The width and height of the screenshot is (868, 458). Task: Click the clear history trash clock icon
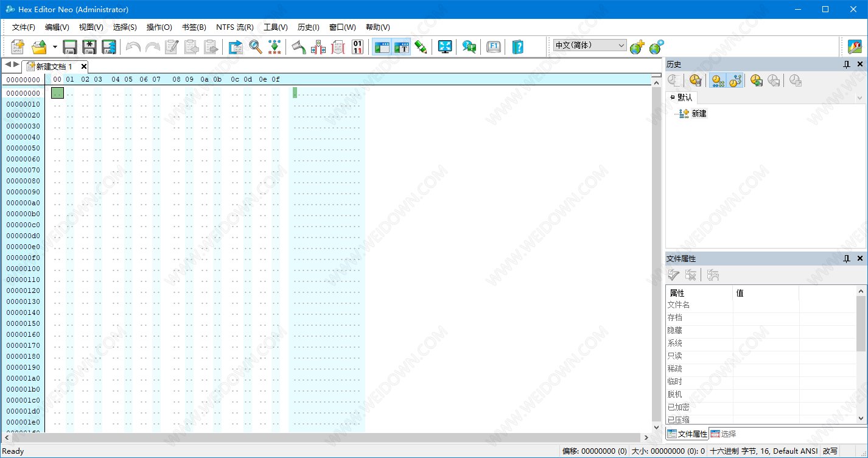[696, 80]
